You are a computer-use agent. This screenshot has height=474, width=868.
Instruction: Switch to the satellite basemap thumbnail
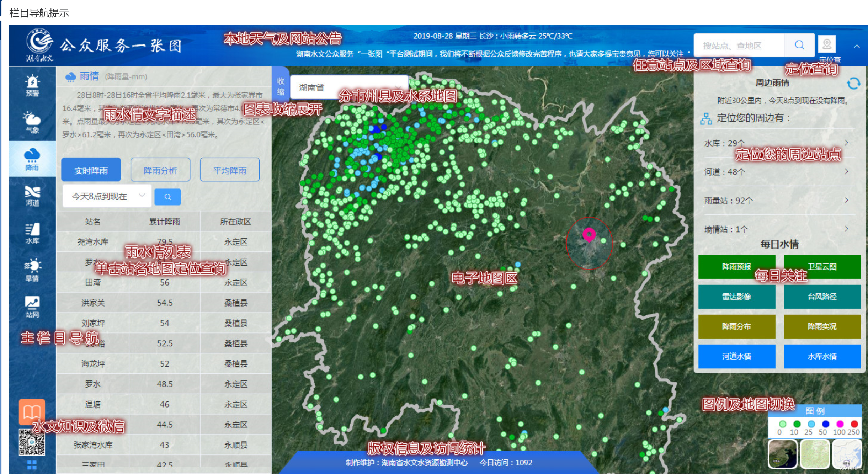pos(782,453)
